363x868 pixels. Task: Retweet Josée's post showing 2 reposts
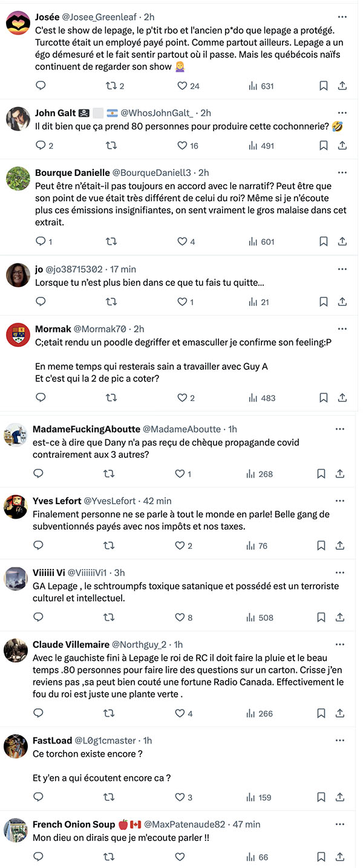coord(111,86)
